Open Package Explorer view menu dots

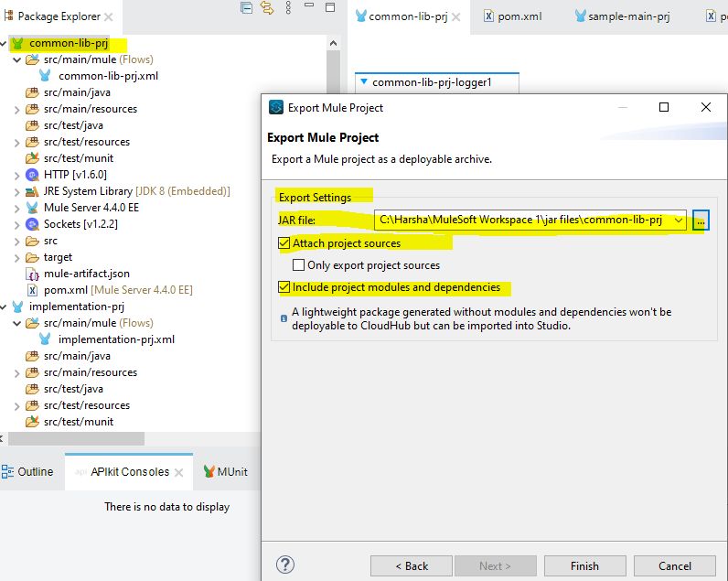click(x=288, y=7)
